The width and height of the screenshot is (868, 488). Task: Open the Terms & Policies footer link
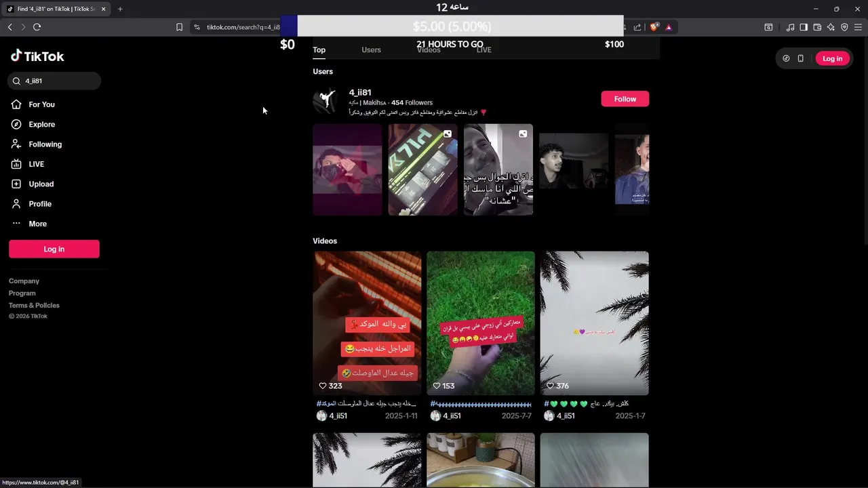pos(34,306)
